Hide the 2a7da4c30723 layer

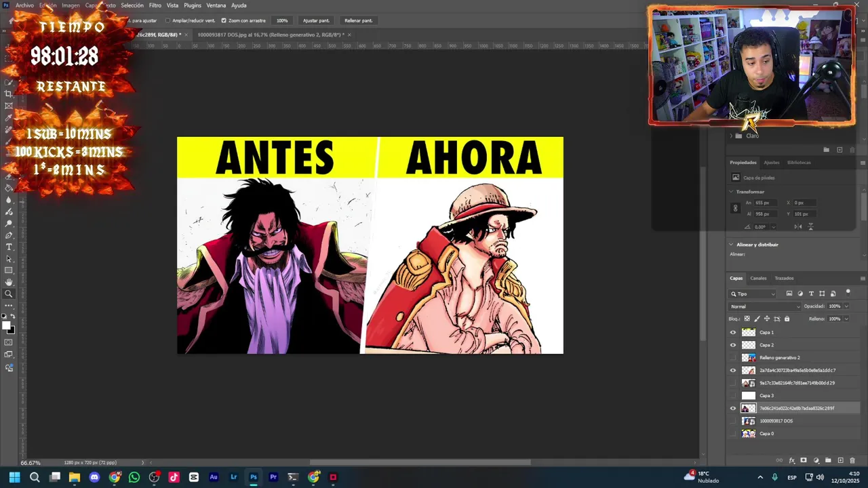tap(732, 370)
